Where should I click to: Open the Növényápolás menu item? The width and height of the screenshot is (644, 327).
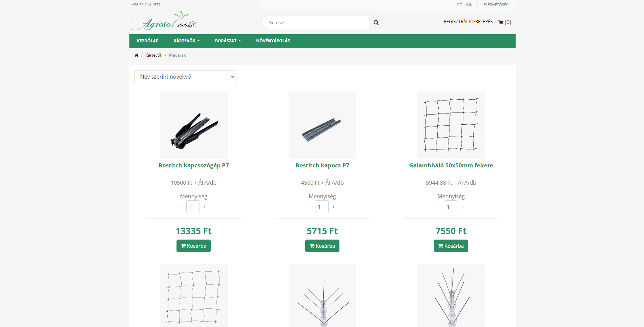click(273, 41)
